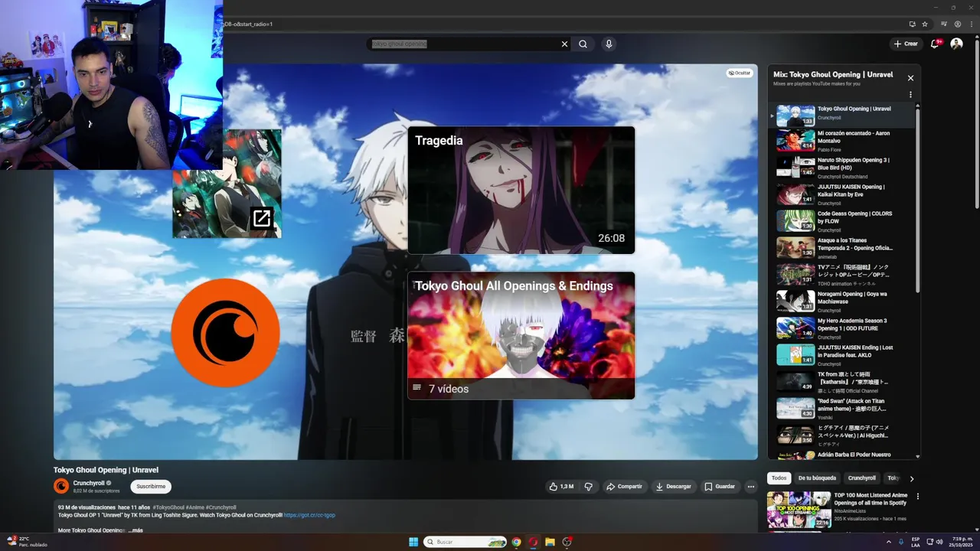
Task: Play Tokyo Ghoul Opening Unravel playlist item
Action: pyautogui.click(x=842, y=115)
